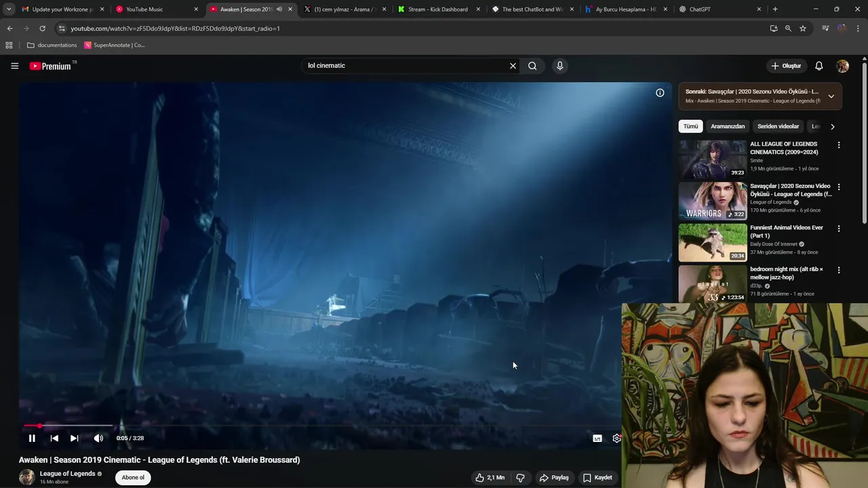868x488 pixels.
Task: Open a new browser tab
Action: 775,9
